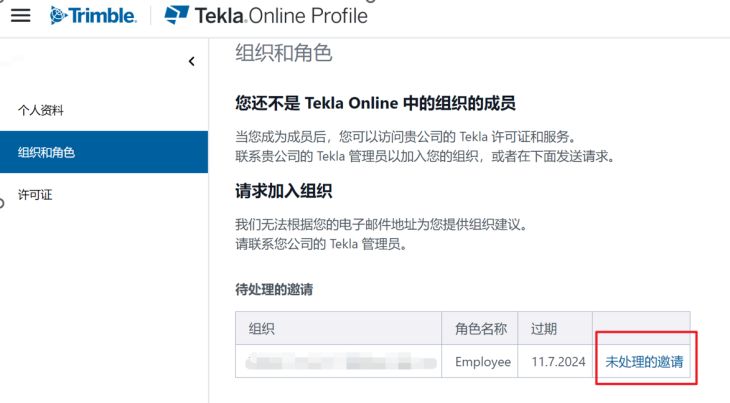Viewport: 730px width, 403px height.
Task: Click the 组织和角色 page heading
Action: (283, 53)
